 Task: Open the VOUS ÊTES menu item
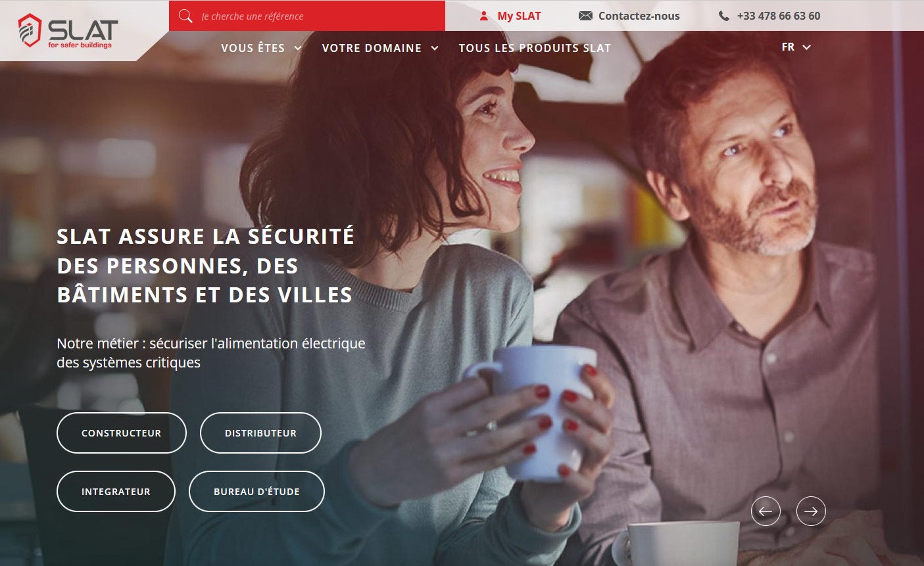[253, 48]
